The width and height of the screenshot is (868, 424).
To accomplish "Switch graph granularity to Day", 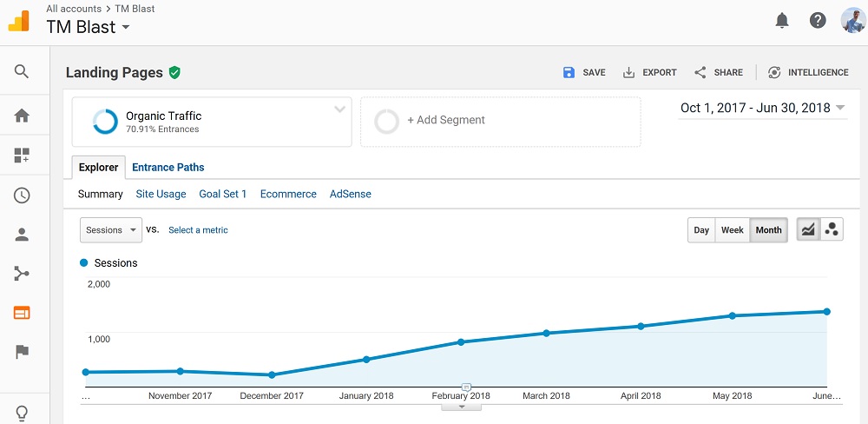I will click(x=701, y=230).
